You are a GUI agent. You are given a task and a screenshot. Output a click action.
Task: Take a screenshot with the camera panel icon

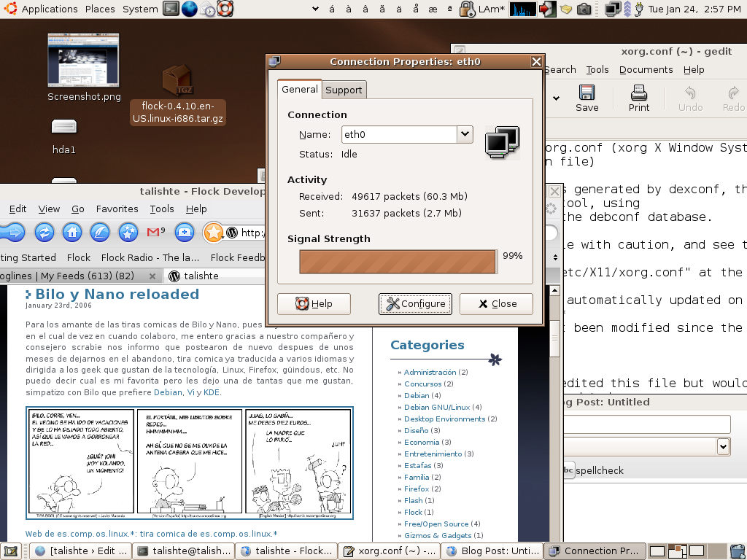[x=584, y=10]
